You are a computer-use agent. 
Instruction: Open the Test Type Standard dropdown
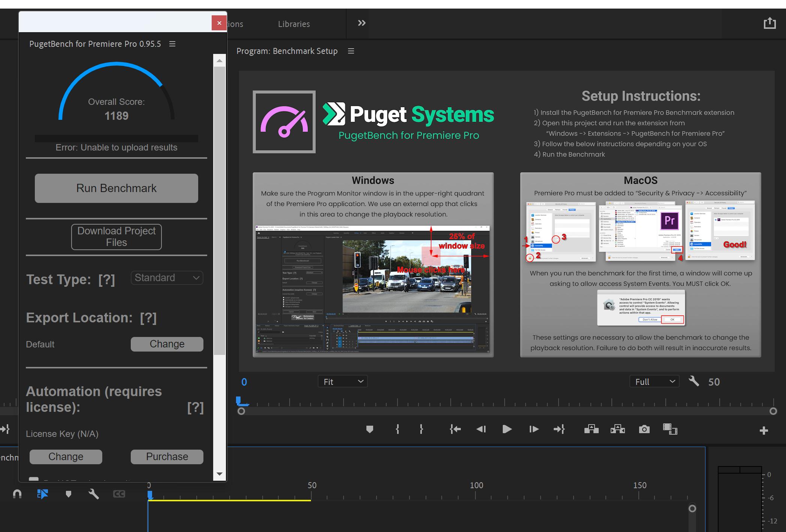[167, 278]
